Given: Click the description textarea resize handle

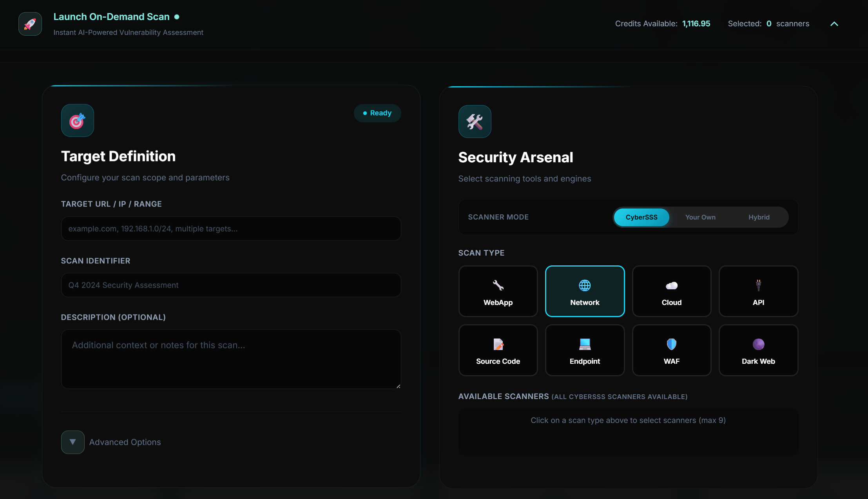Looking at the screenshot, I should (x=398, y=386).
